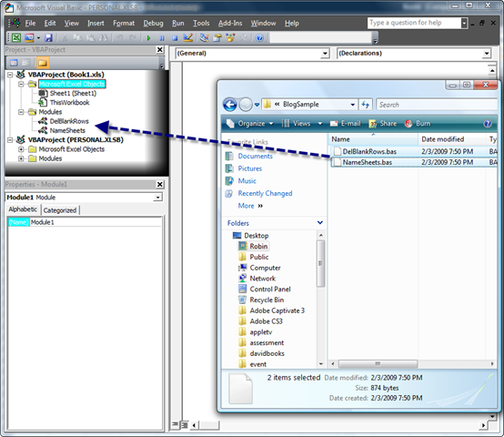The image size is (504, 437).
Task: Click the Project Explorer toolbar icon
Action: click(205, 38)
